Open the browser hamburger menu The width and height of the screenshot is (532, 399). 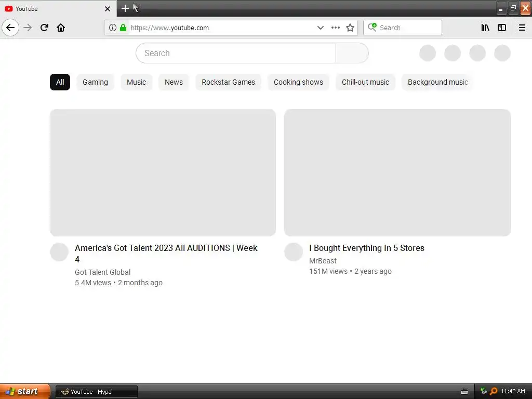522,28
